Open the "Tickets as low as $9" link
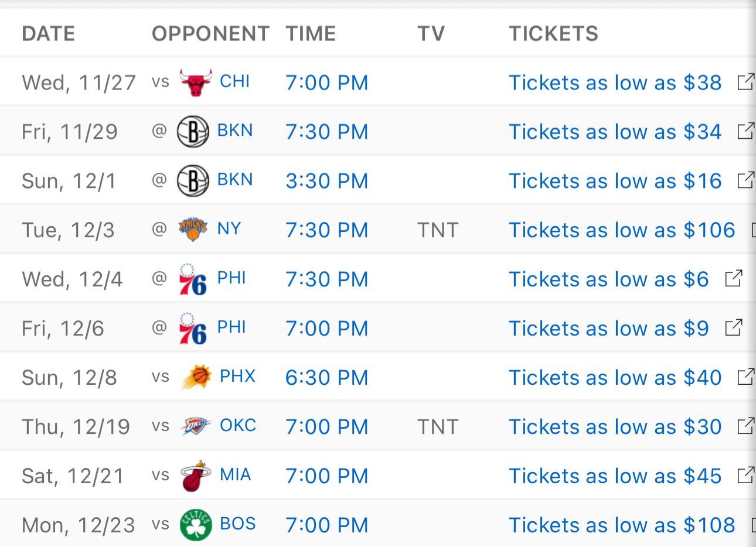 tap(608, 329)
